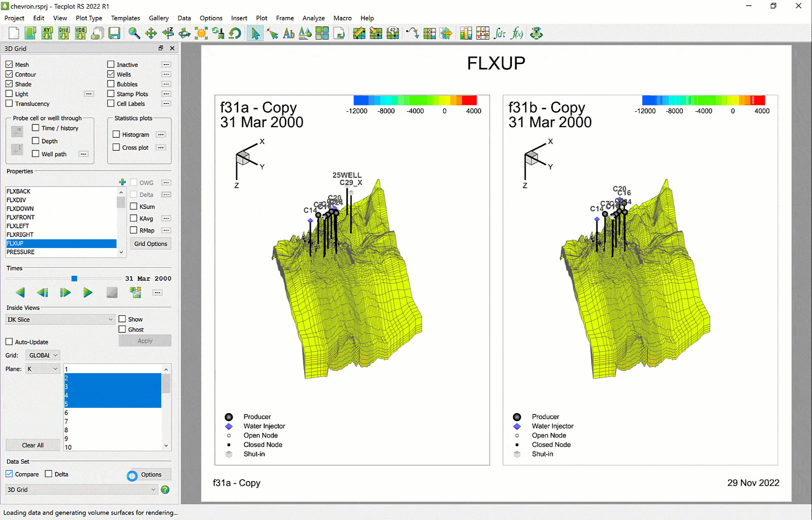Click the export animation icon beside stop

[136, 292]
